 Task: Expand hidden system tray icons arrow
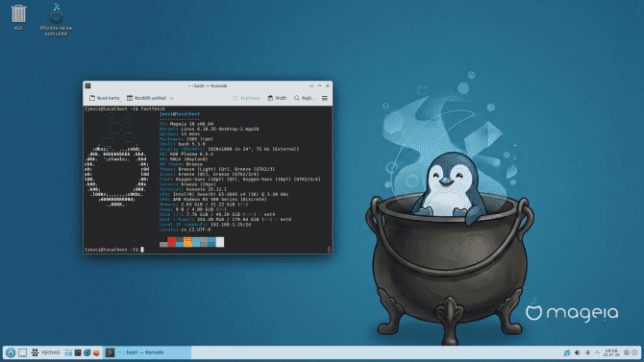click(597, 352)
